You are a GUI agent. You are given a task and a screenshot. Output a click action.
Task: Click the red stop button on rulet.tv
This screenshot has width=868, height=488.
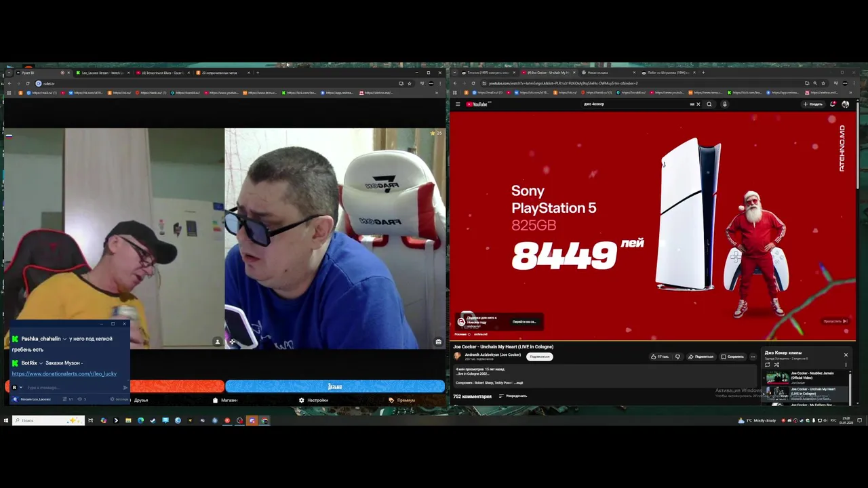(x=176, y=386)
